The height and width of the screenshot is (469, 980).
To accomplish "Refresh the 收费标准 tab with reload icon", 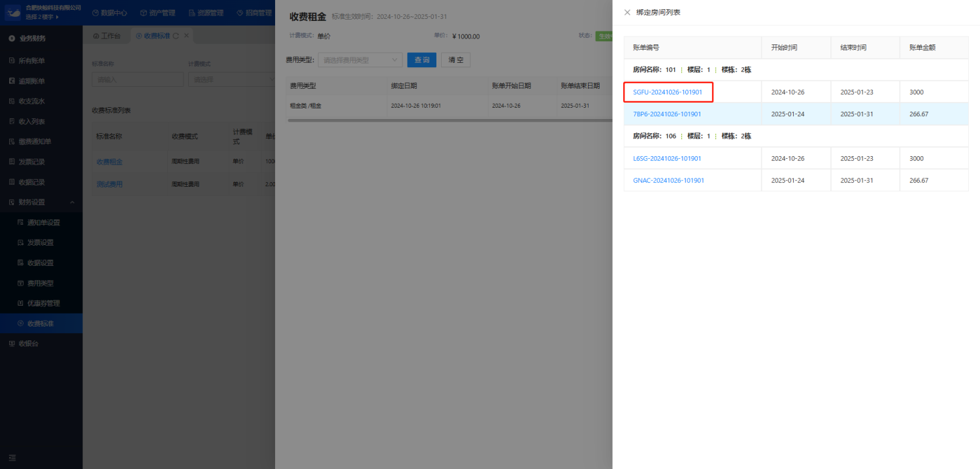I will 176,36.
